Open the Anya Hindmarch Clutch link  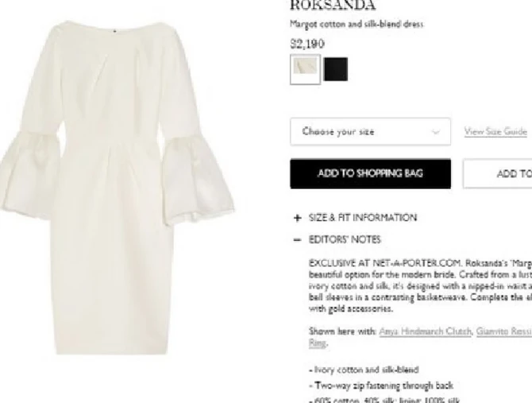point(425,331)
